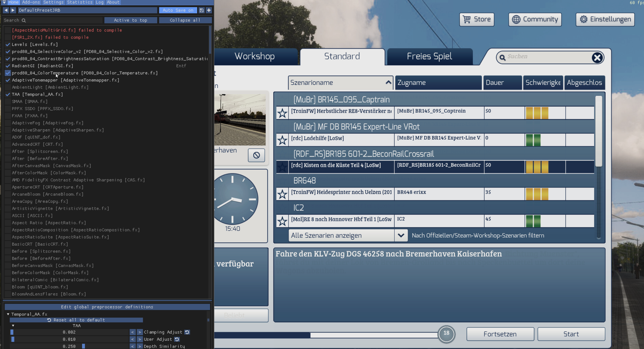This screenshot has width=644, height=349.
Task: Disable the TAA Temporal_AA effect checkbox
Action: pos(8,94)
